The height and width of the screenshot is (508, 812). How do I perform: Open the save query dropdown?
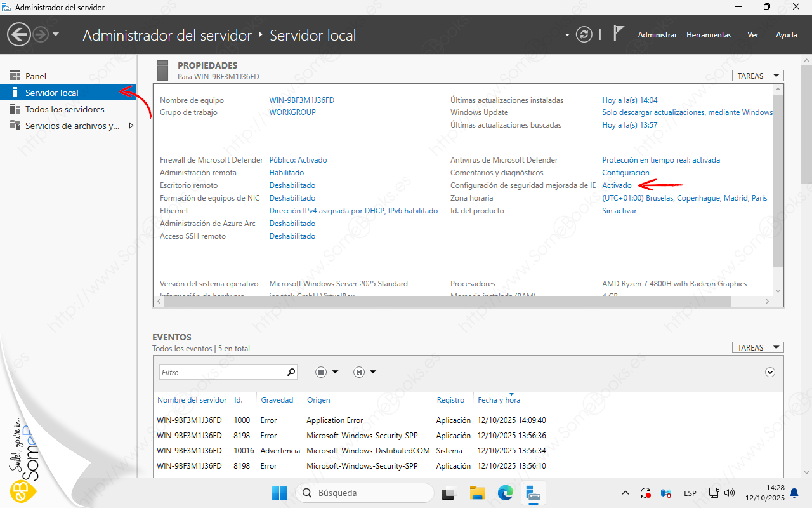[365, 372]
